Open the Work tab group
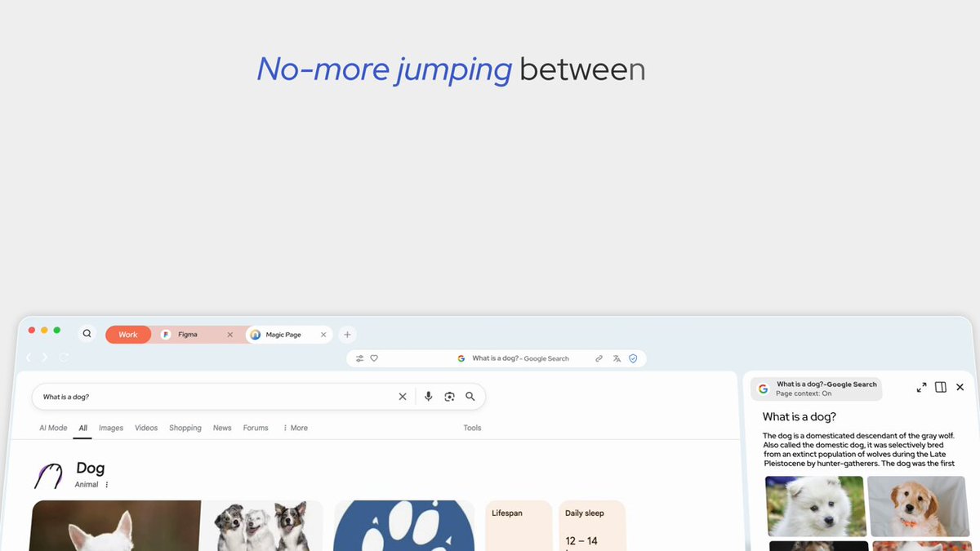Image resolution: width=980 pixels, height=551 pixels. coord(128,335)
